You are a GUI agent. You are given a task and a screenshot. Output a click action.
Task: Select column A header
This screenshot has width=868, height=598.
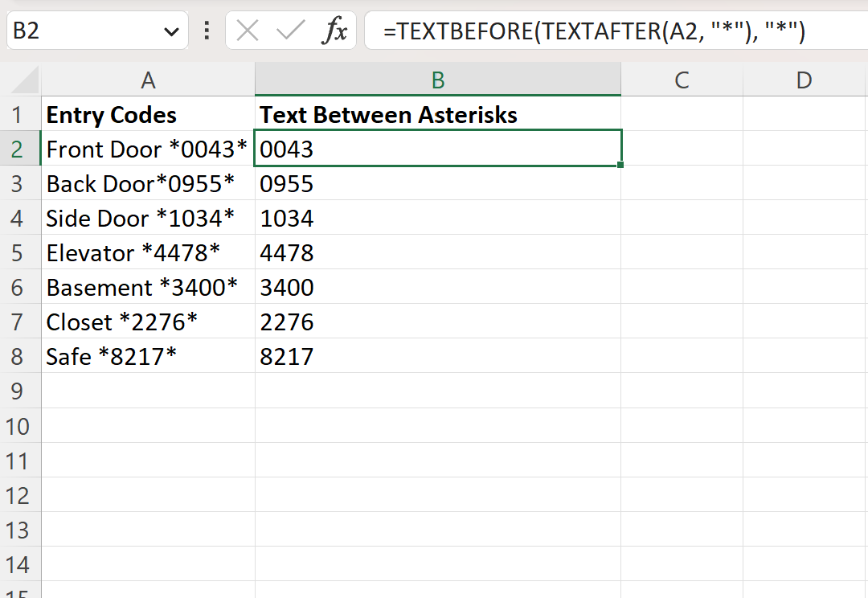point(148,80)
